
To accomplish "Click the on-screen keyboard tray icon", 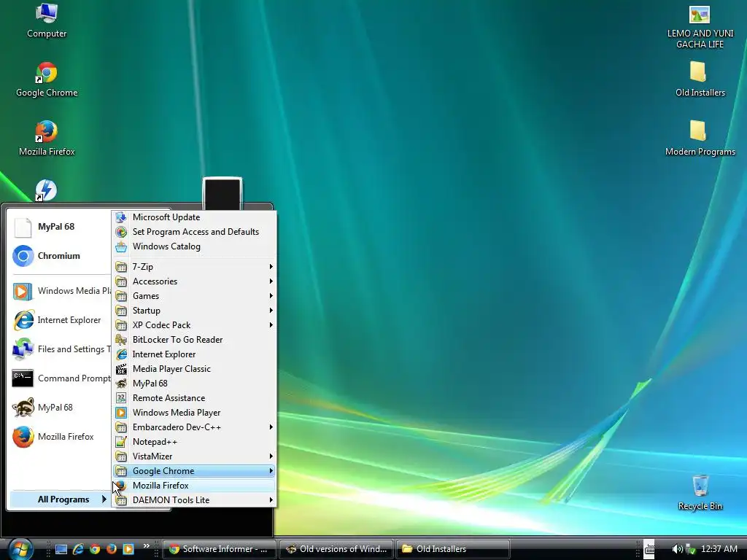I will click(x=649, y=549).
